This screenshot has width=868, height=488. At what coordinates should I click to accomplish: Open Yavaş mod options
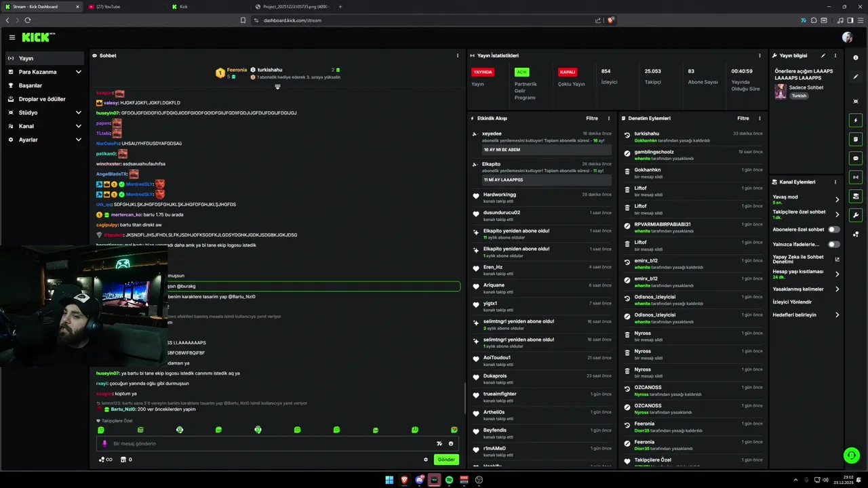[x=806, y=199]
